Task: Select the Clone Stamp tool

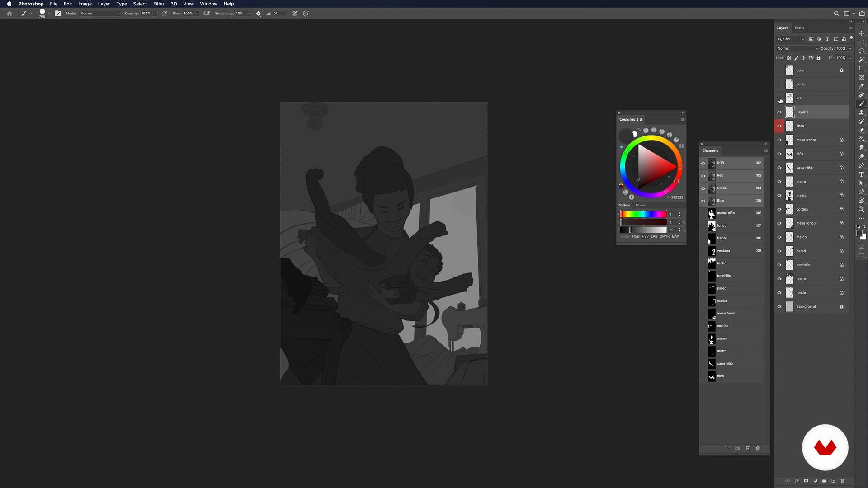Action: (861, 113)
